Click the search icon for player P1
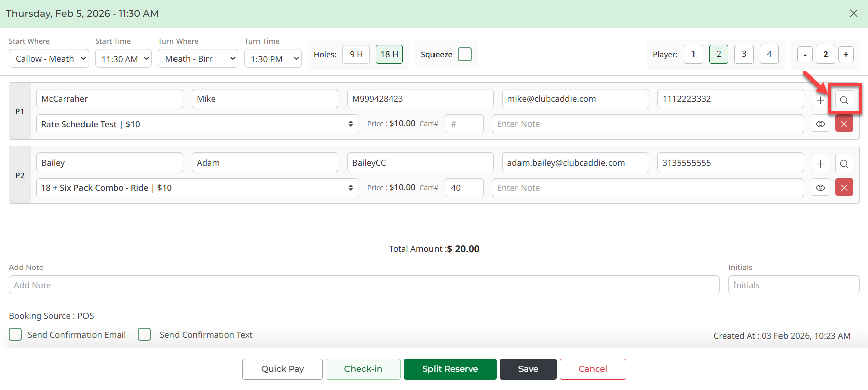868x390 pixels. (x=844, y=100)
